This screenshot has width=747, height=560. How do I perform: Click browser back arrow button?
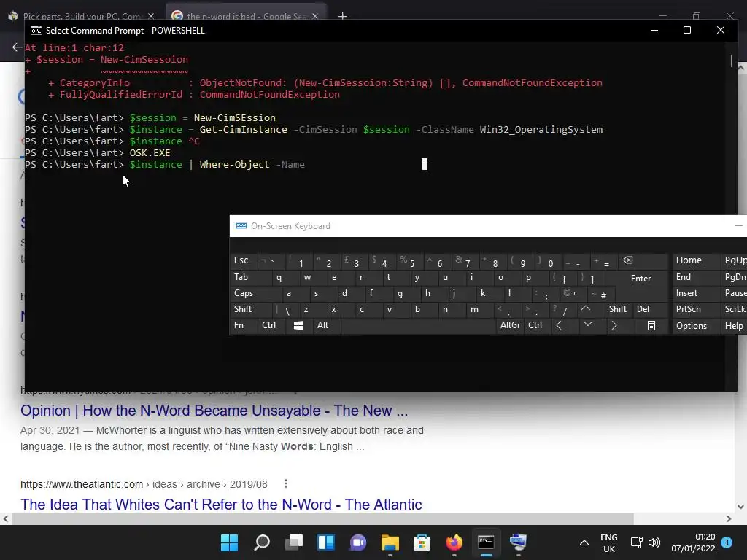coord(17,47)
